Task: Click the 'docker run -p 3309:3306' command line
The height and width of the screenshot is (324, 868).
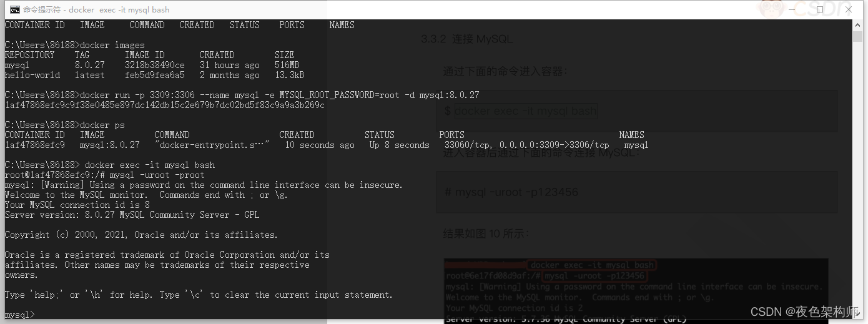Action: coord(242,95)
